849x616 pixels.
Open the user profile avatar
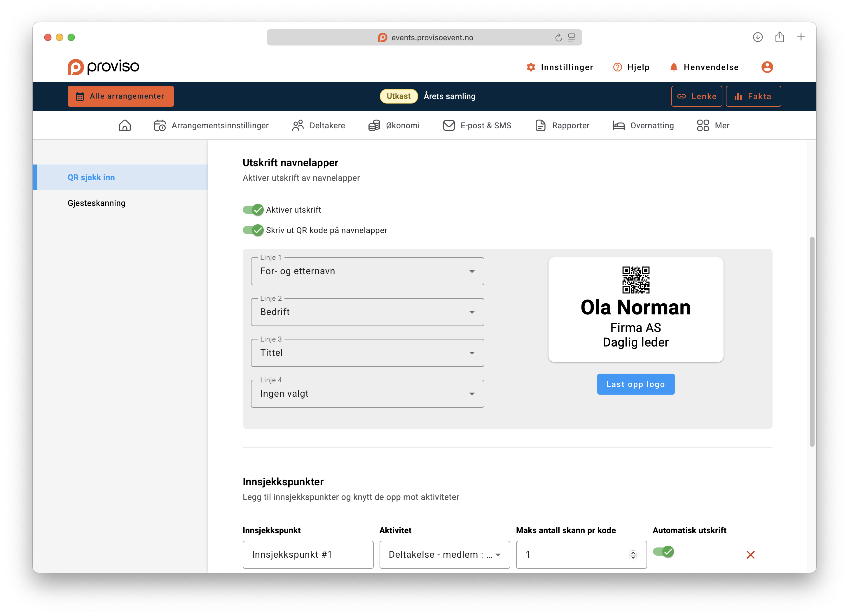767,67
